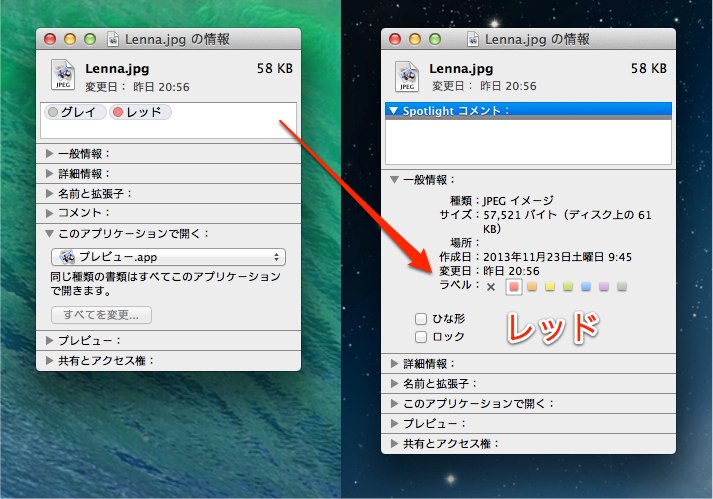Choose the gray label swatch
The image size is (713, 499).
622,287
